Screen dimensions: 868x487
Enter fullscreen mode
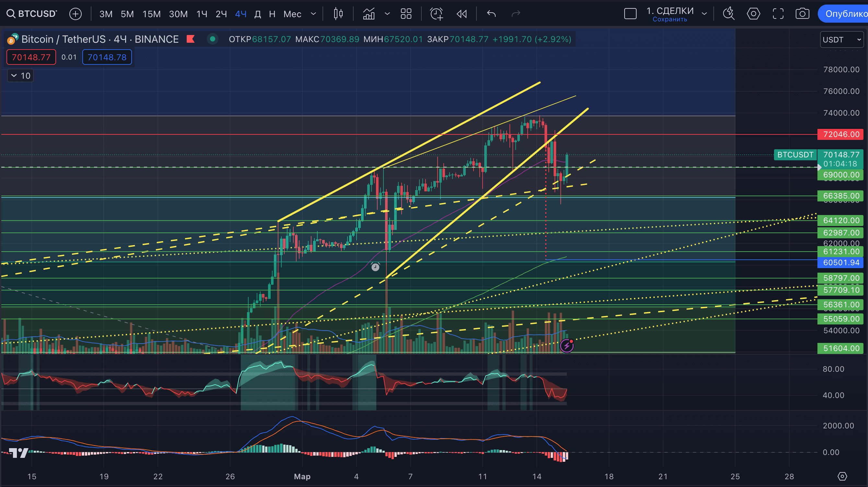point(778,14)
